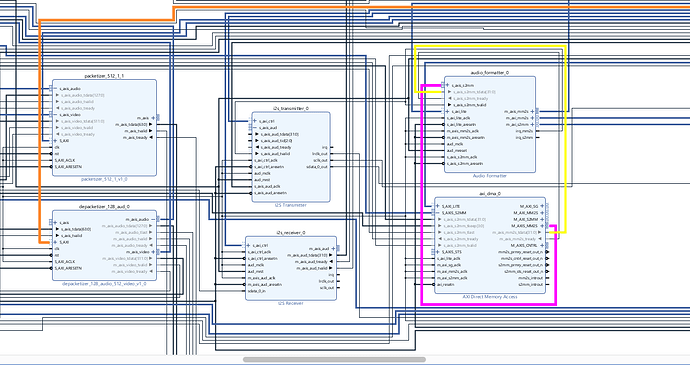Image resolution: width=690 pixels, height=365 pixels.
Task: Expand s_axi_ctrl interface on i2s_receiver_0
Action: point(248,245)
